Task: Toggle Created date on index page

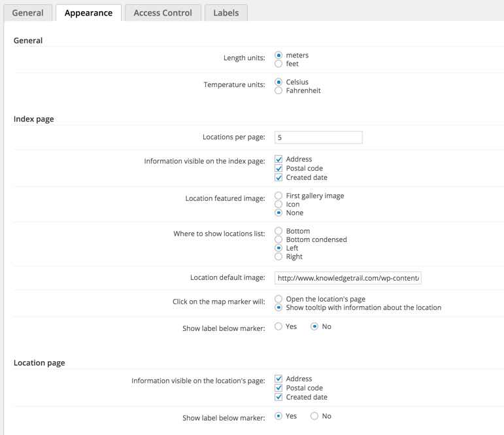Action: point(278,178)
